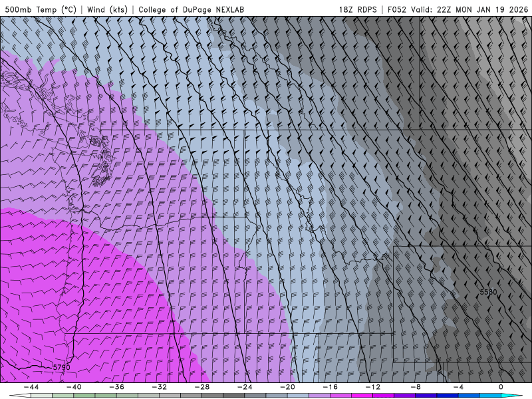Click the 5580 height contour label
This screenshot has width=532, height=399.
pyautogui.click(x=489, y=292)
